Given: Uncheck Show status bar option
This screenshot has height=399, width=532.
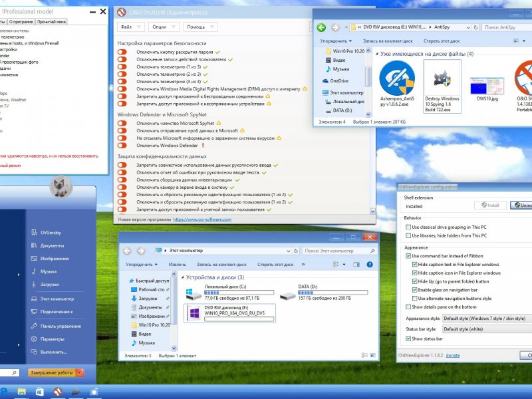Looking at the screenshot, I should pyautogui.click(x=408, y=338).
